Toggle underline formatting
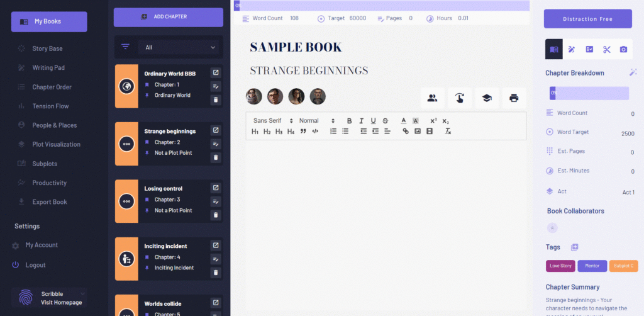644x316 pixels. coord(374,121)
